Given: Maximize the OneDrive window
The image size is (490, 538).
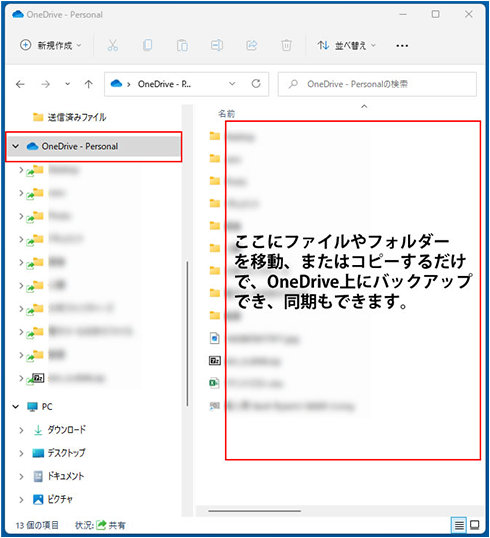Looking at the screenshot, I should pyautogui.click(x=435, y=14).
